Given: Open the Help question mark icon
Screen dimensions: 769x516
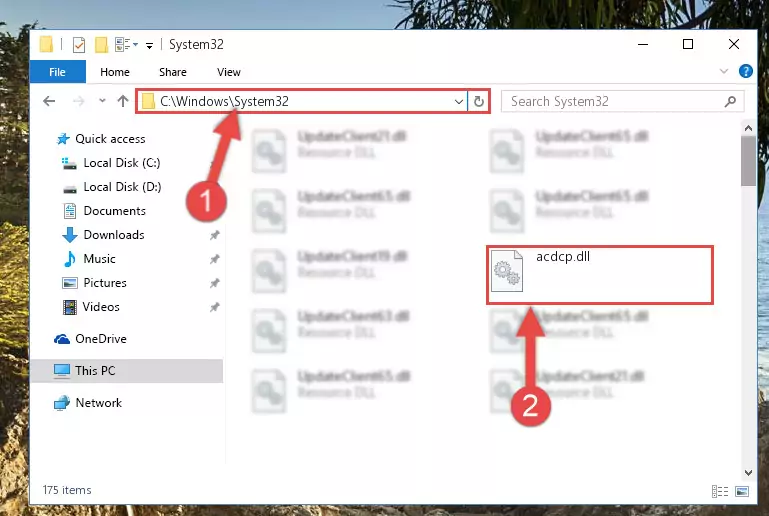Looking at the screenshot, I should pyautogui.click(x=745, y=72).
